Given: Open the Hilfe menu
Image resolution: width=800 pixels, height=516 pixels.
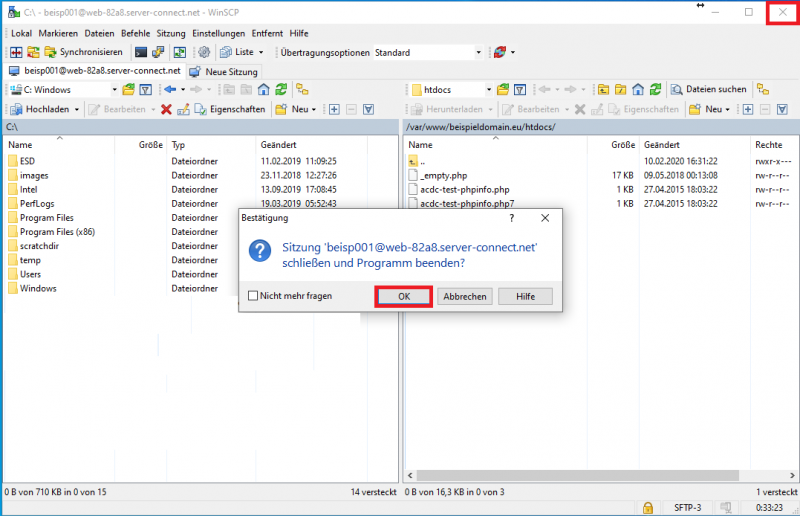Looking at the screenshot, I should coord(299,34).
